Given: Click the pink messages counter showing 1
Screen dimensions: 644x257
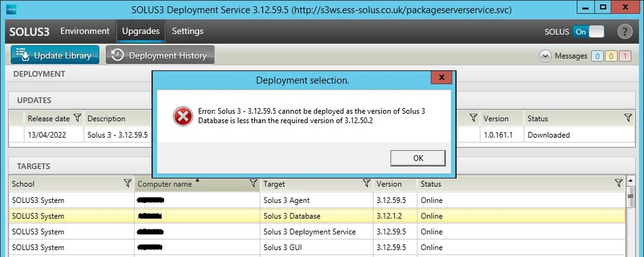Looking at the screenshot, I should pos(625,56).
